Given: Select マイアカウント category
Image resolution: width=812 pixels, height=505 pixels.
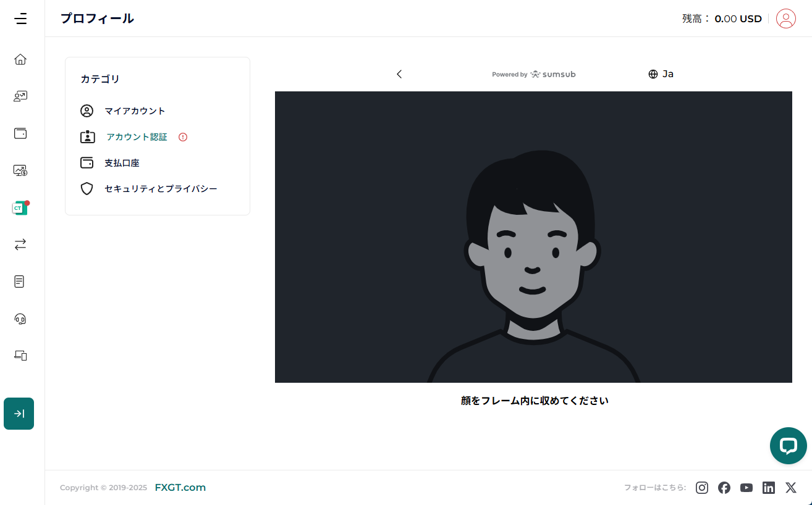Looking at the screenshot, I should pos(134,111).
